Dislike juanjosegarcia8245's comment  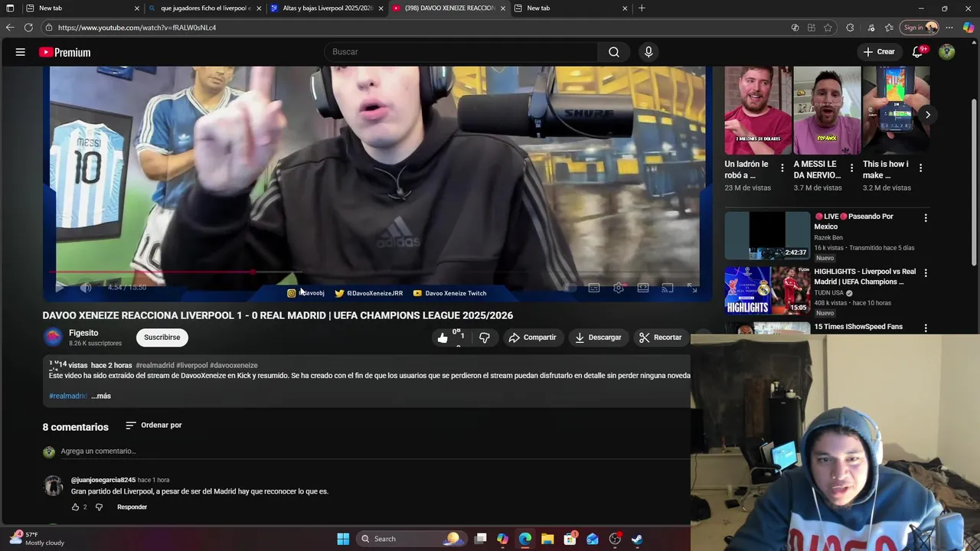99,507
